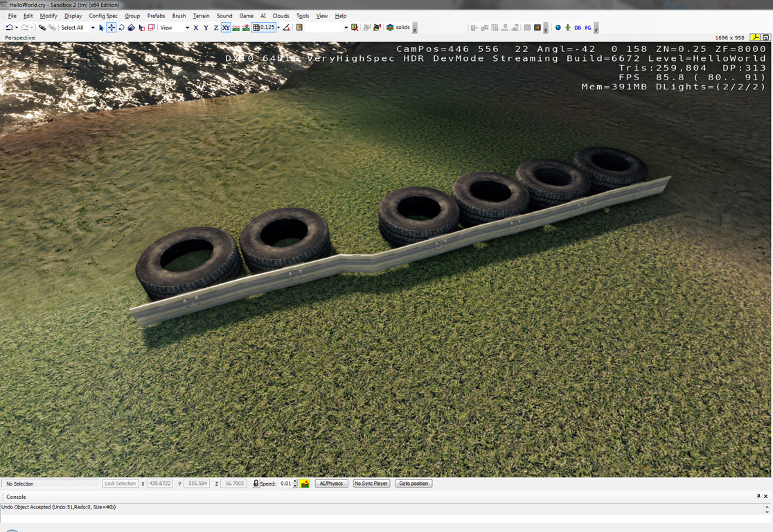Click the first greyed align-objects icon
This screenshot has width=773, height=532.
point(474,28)
